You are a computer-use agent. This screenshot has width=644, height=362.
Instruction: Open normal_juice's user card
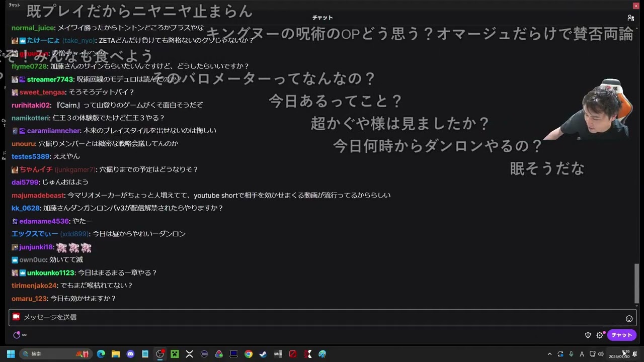(x=33, y=28)
